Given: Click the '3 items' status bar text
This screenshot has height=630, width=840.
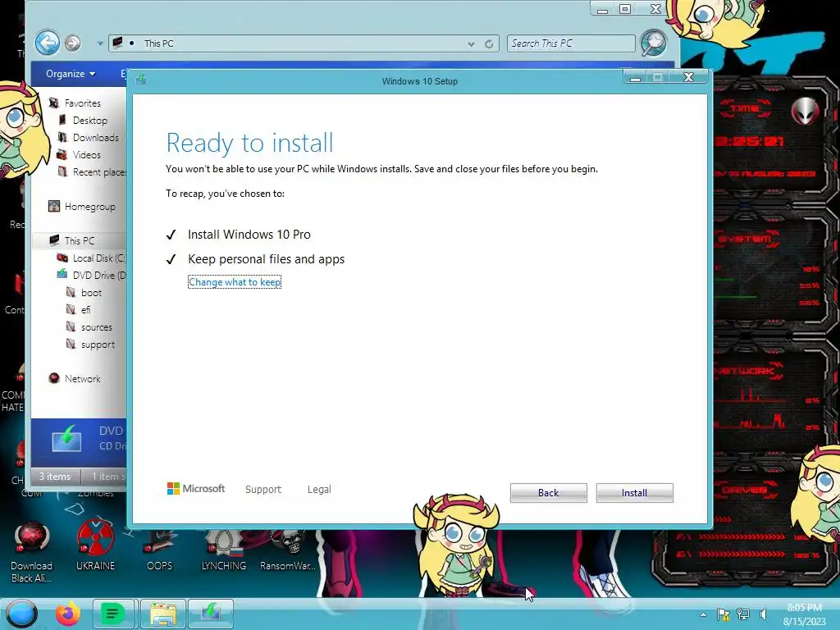Looking at the screenshot, I should click(55, 477).
